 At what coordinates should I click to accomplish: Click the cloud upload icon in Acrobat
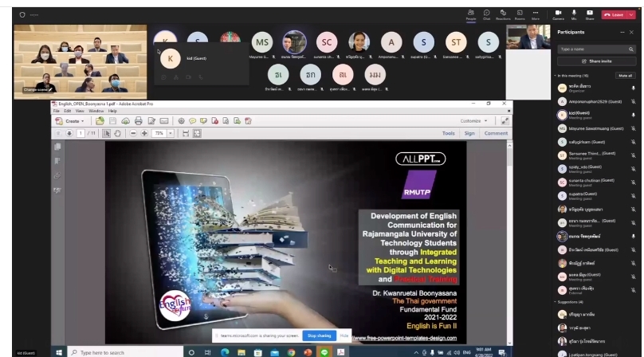pyautogui.click(x=125, y=121)
